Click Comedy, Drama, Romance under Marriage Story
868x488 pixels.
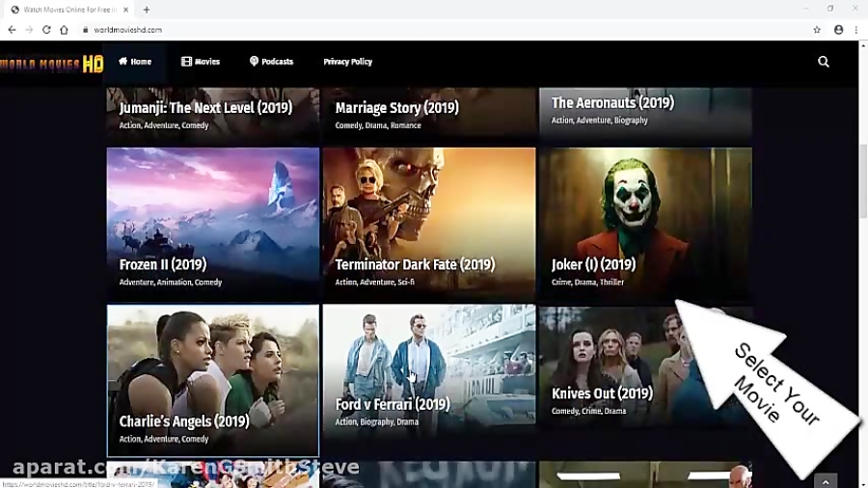(x=378, y=125)
